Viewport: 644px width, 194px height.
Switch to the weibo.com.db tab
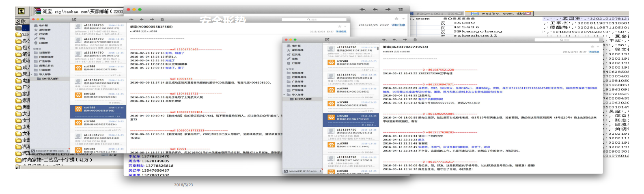tap(500, 13)
